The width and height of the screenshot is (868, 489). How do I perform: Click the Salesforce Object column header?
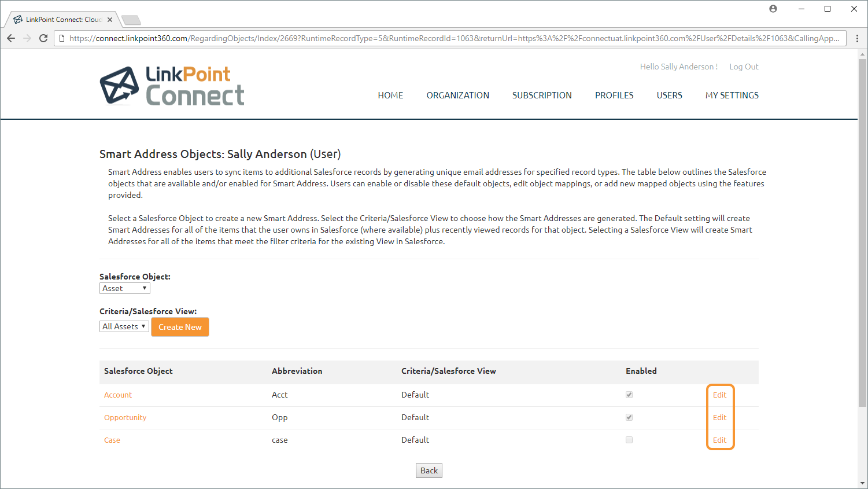(x=138, y=371)
